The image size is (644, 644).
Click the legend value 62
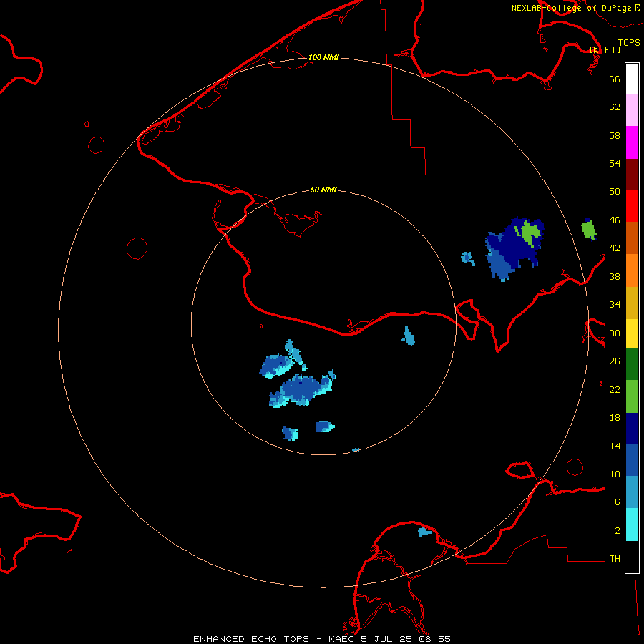tap(615, 107)
